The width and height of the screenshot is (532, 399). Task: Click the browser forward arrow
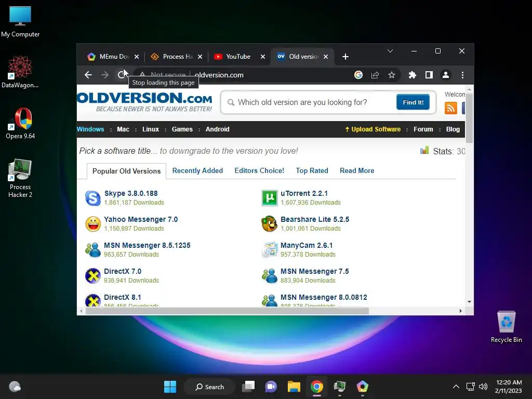105,75
